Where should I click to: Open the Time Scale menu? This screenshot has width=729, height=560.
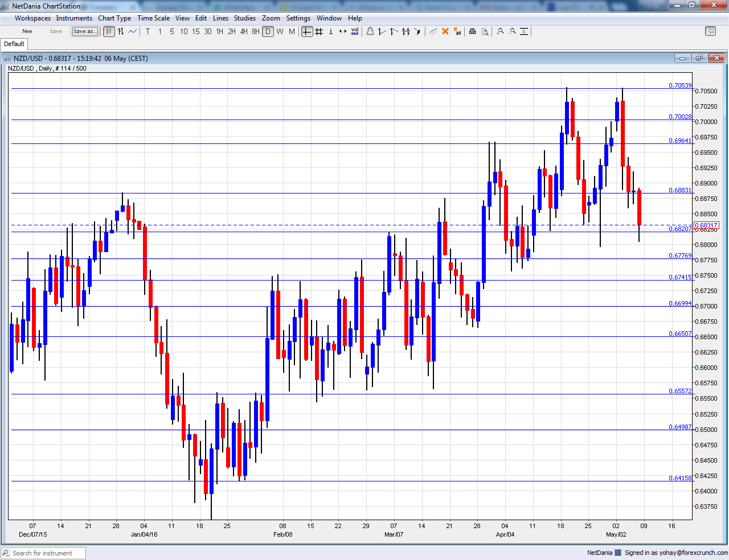[x=153, y=18]
